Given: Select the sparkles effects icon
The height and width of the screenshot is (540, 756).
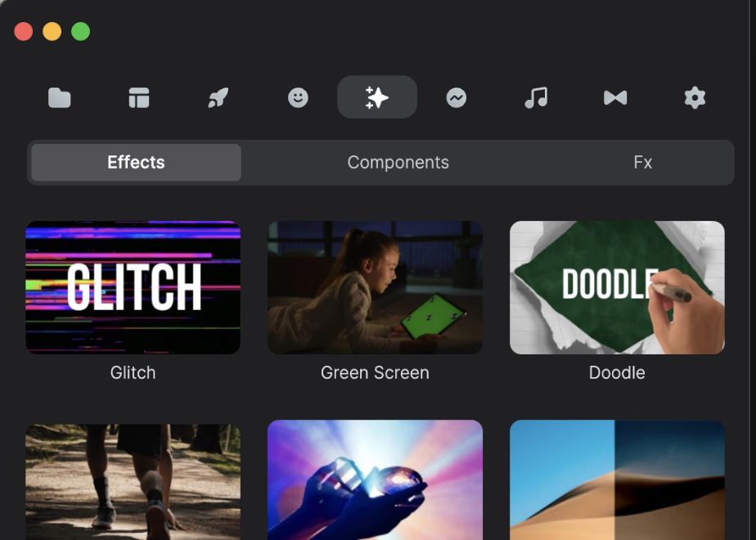Looking at the screenshot, I should point(377,98).
